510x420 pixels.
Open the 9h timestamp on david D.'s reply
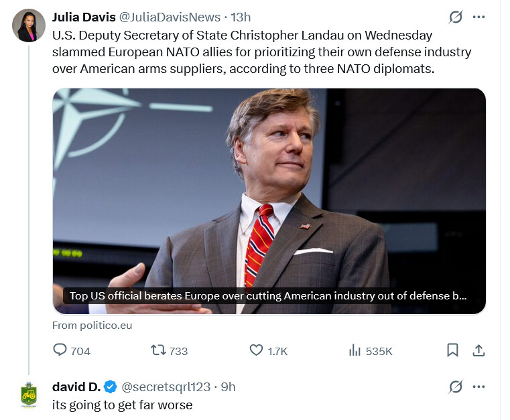coord(228,387)
